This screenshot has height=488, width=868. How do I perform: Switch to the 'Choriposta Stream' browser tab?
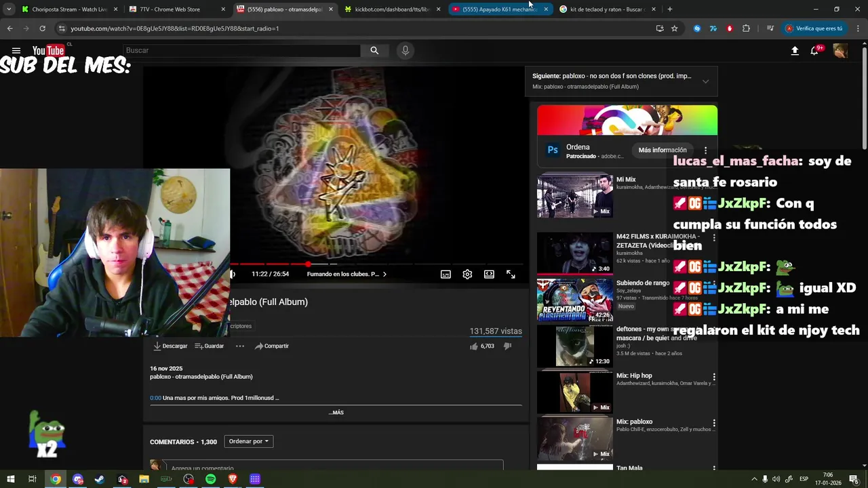click(69, 9)
